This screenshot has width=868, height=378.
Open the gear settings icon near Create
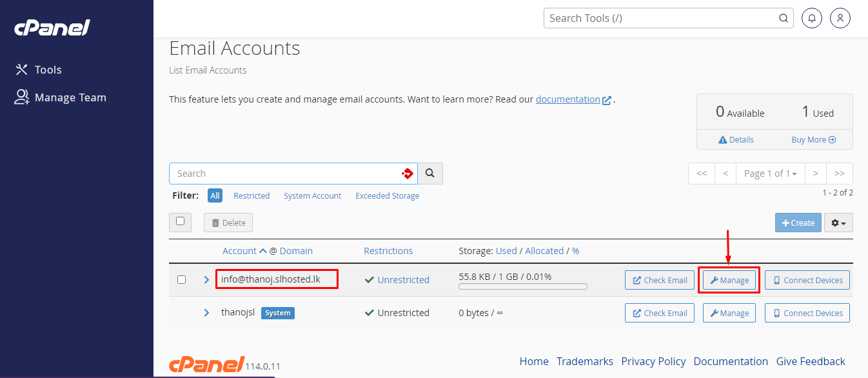click(838, 222)
